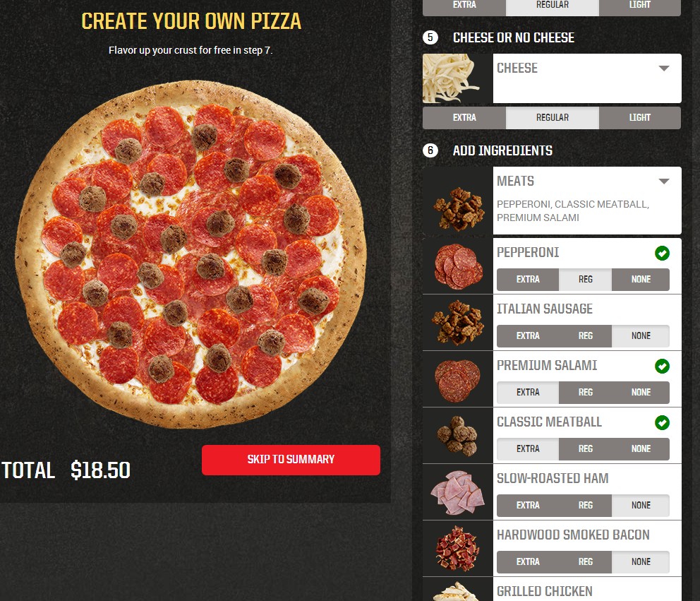Click the pepperoni slices ingredient image
This screenshot has height=601, width=700.
pyautogui.click(x=458, y=266)
